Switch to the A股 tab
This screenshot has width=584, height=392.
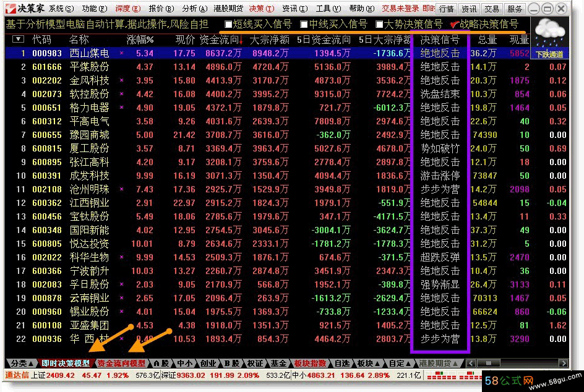point(161,364)
